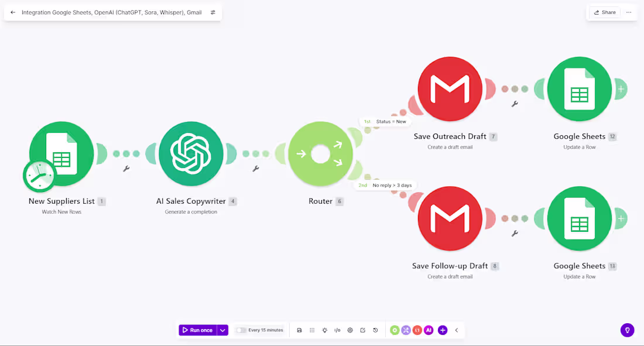
Task: Go back using the arrow next to the scenario title
Action: pos(13,12)
